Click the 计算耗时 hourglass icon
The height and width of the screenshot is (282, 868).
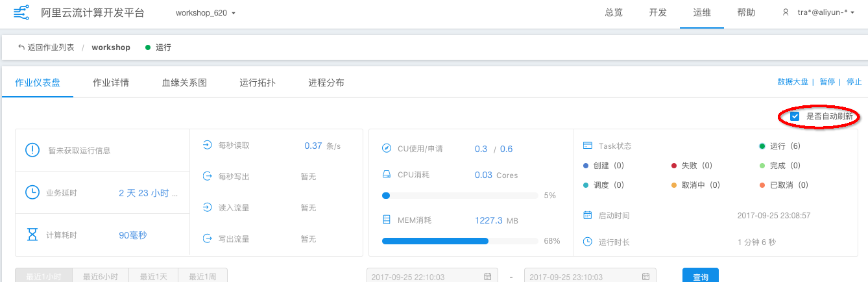(32, 235)
